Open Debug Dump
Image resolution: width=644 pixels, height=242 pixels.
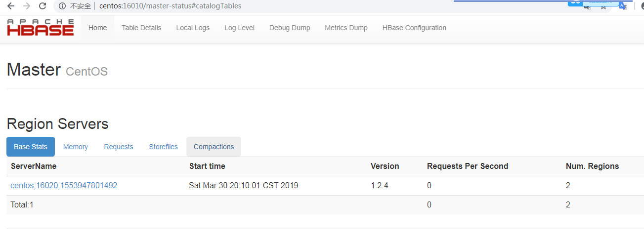[x=290, y=28]
